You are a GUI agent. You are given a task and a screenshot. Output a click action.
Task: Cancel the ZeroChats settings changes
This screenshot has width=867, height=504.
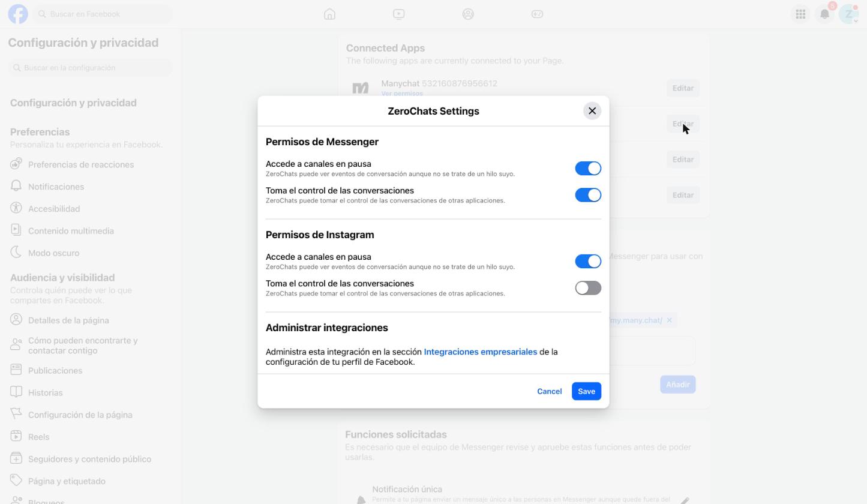549,391
